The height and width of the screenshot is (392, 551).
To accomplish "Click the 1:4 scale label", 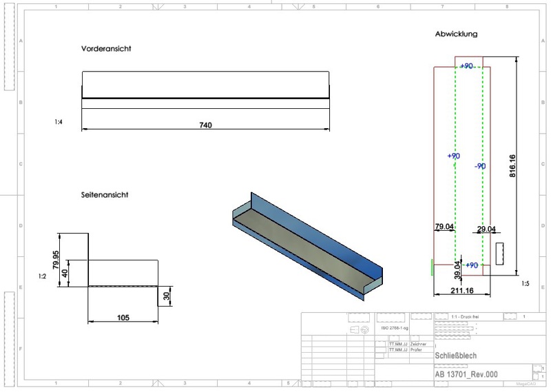I will pyautogui.click(x=59, y=122).
